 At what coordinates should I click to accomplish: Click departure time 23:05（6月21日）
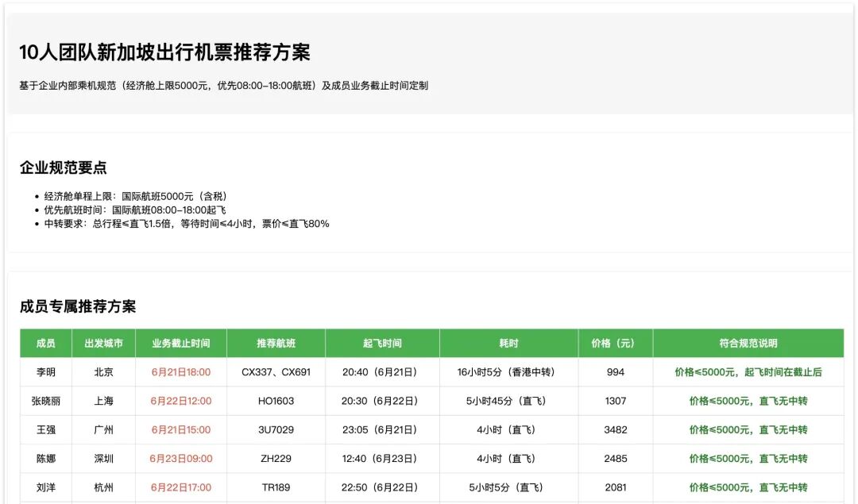(x=382, y=430)
